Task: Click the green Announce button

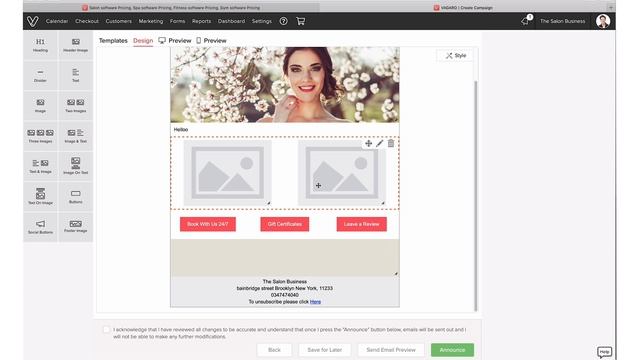Action: point(452,350)
